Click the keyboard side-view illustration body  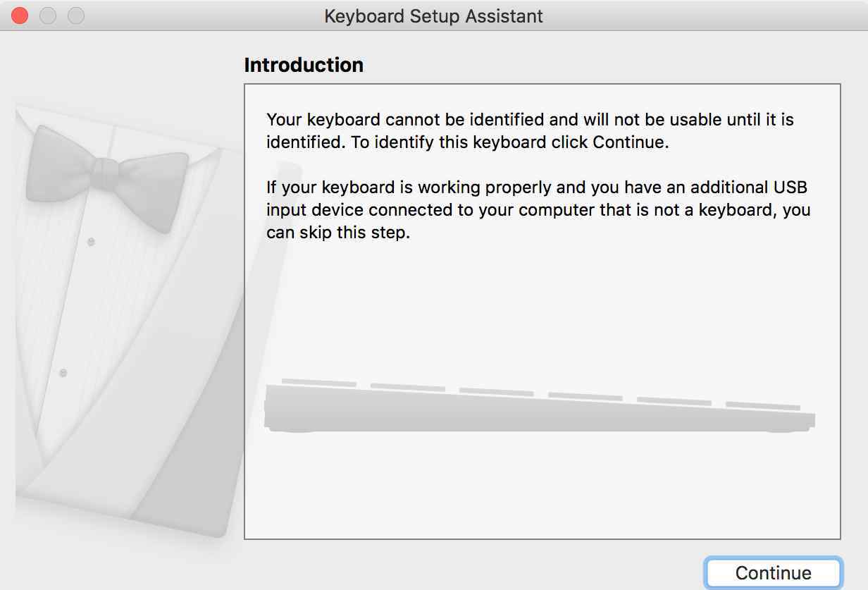tap(539, 412)
